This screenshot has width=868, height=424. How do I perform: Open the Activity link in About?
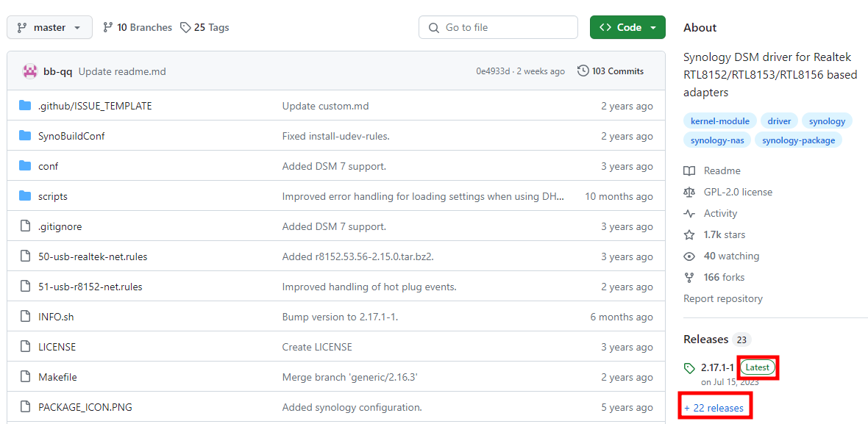(x=711, y=213)
